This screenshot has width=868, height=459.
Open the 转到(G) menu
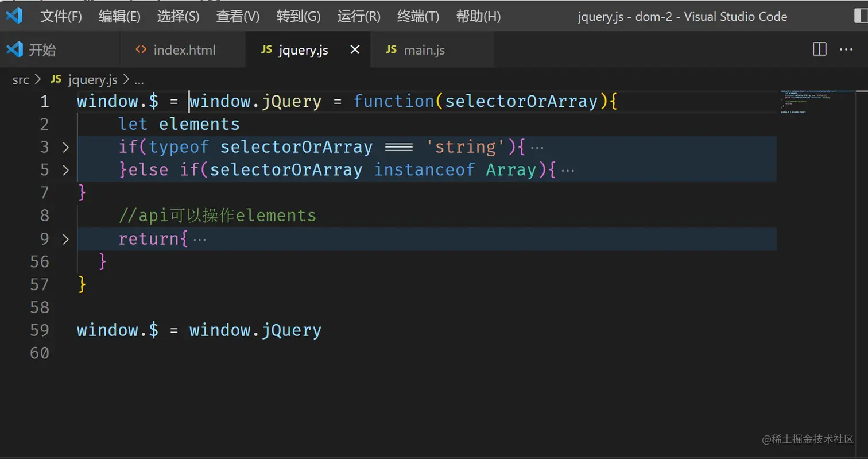298,17
